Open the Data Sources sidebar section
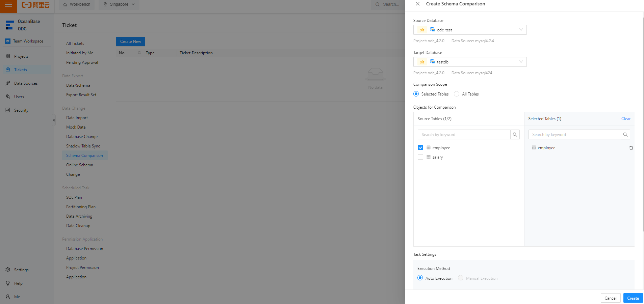644x304 pixels. click(x=25, y=83)
